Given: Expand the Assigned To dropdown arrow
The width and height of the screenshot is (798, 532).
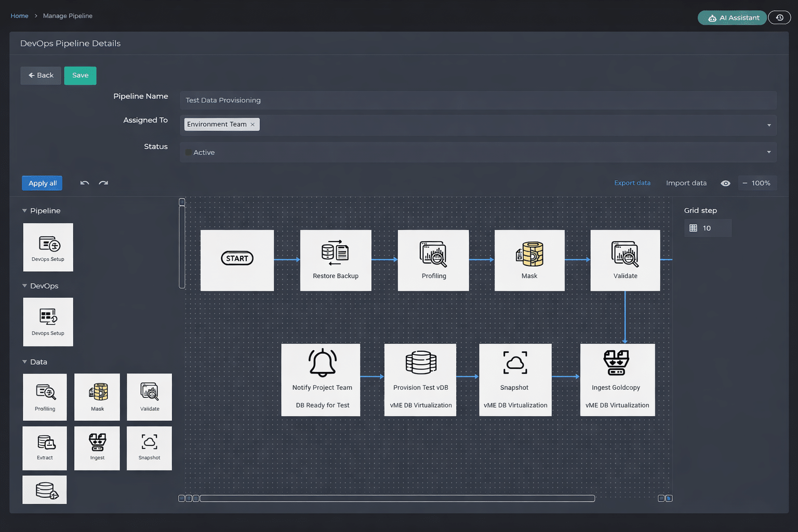Looking at the screenshot, I should click(769, 125).
